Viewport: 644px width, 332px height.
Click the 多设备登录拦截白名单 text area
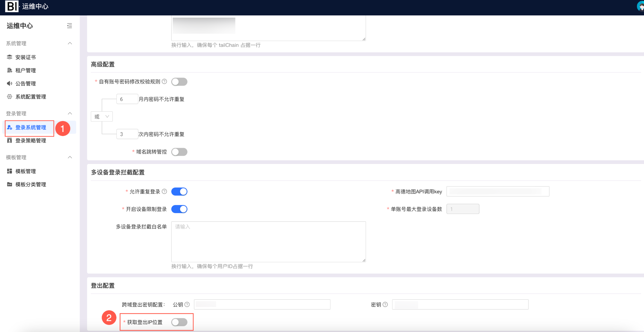click(268, 242)
